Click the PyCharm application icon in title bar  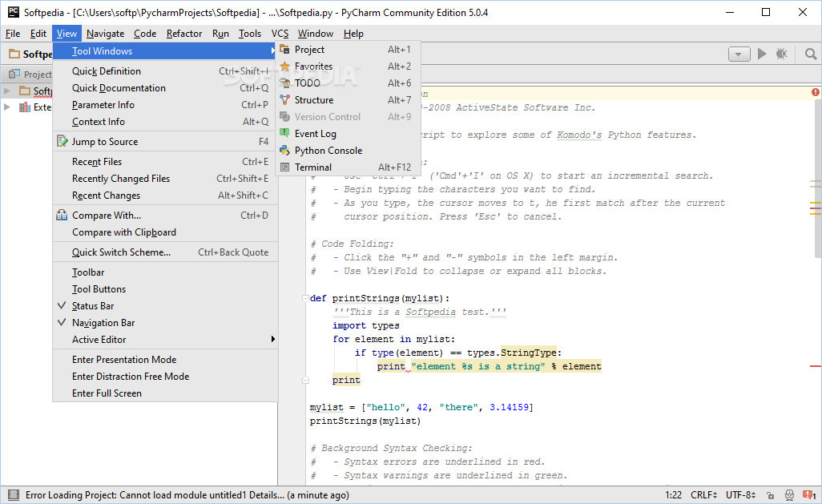point(13,12)
